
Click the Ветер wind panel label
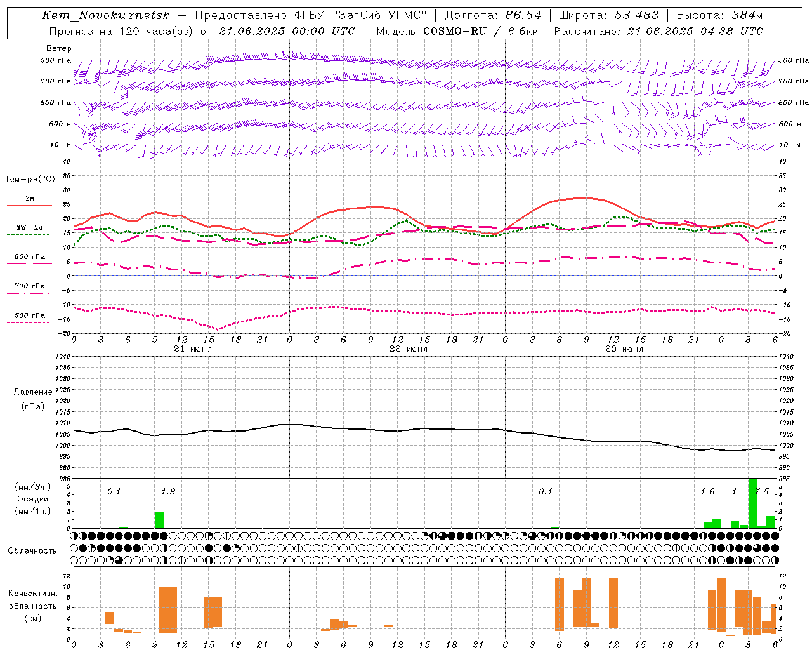click(59, 48)
